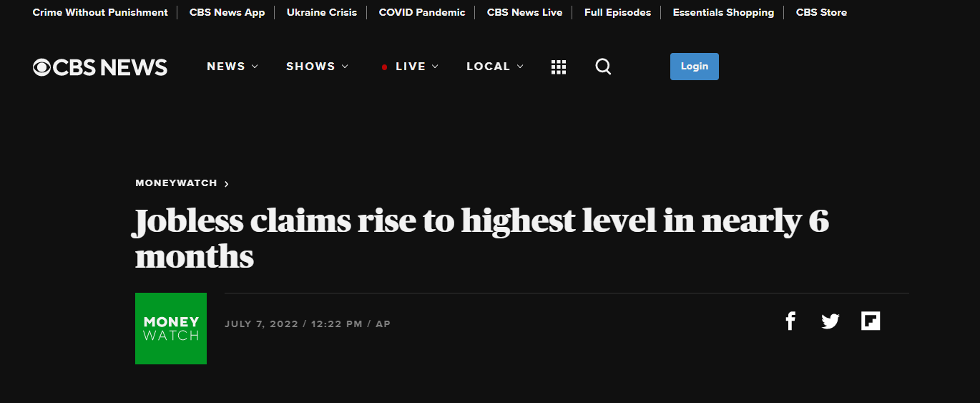This screenshot has width=980, height=403.
Task: Expand the Shows dropdown menu
Action: click(317, 67)
